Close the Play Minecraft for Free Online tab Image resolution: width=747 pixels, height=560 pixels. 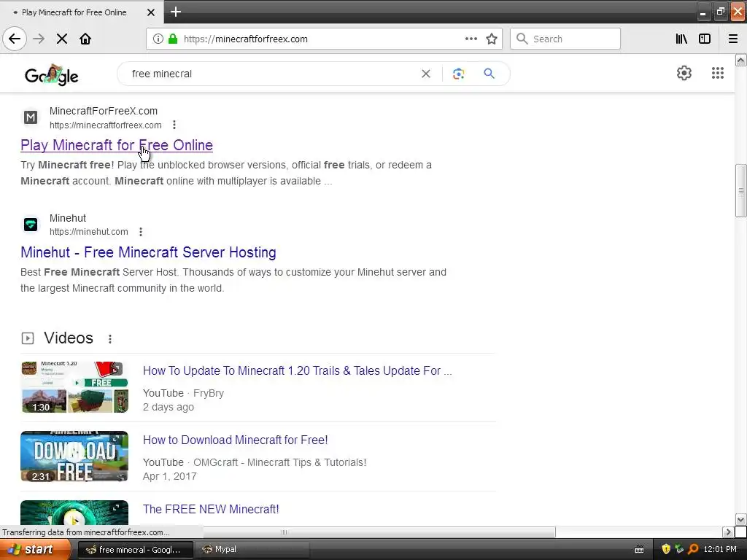click(151, 12)
